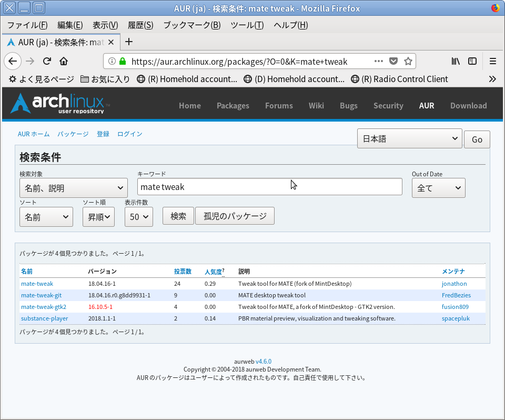Open パッケージ link below header
The height and width of the screenshot is (420, 505).
point(73,134)
